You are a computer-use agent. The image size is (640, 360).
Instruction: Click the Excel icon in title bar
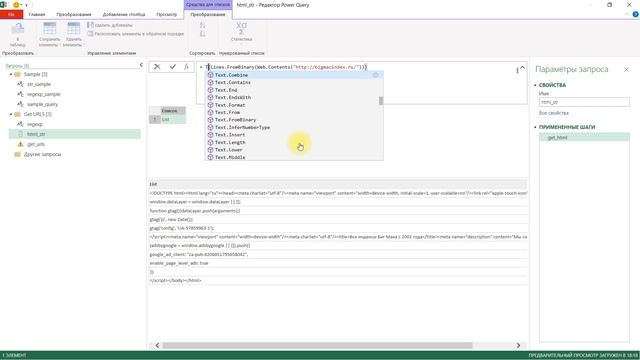click(3, 5)
